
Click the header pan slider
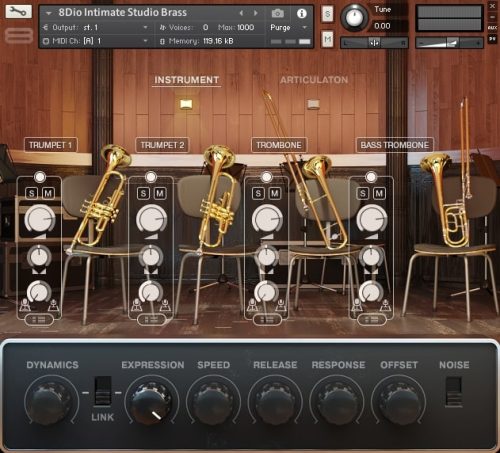pyautogui.click(x=374, y=43)
